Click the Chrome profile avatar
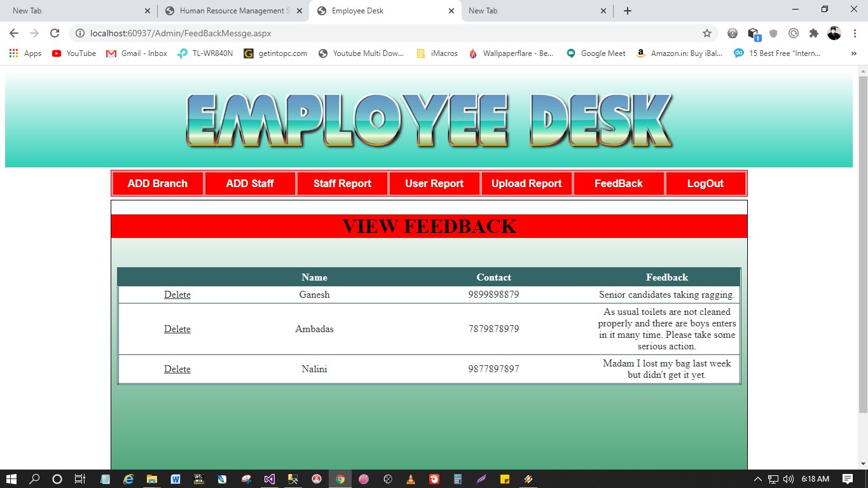 pyautogui.click(x=834, y=33)
